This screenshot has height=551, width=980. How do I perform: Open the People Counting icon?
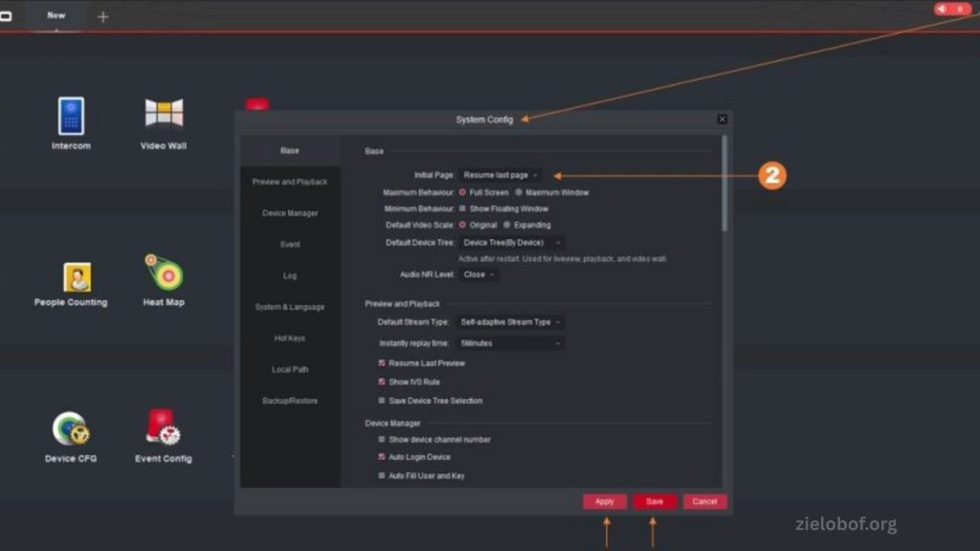(x=77, y=277)
